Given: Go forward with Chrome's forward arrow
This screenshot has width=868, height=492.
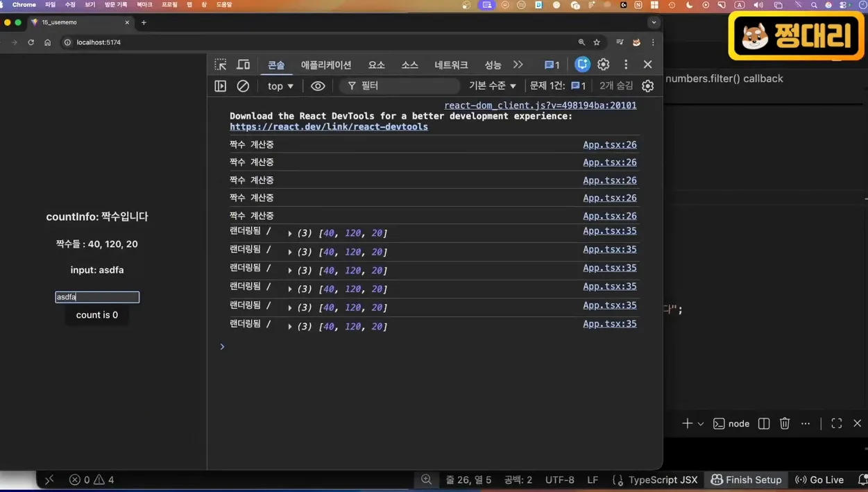Looking at the screenshot, I should click(14, 42).
